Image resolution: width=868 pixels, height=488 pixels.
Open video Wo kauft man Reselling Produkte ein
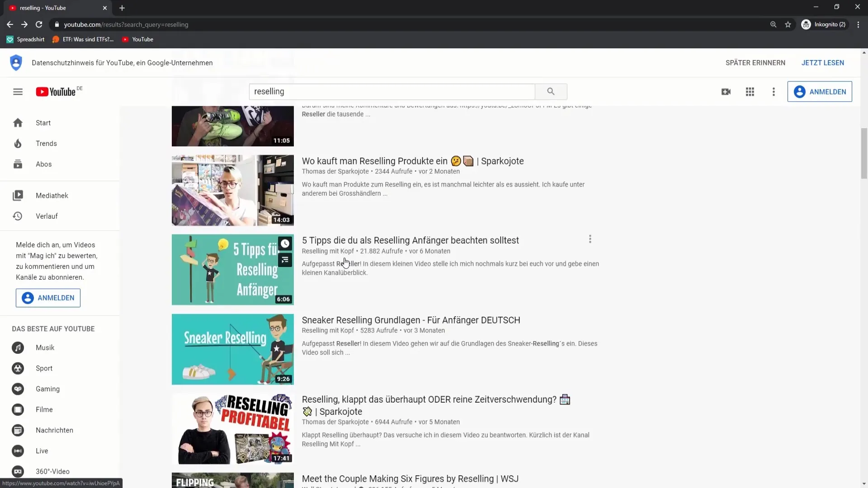pos(413,161)
